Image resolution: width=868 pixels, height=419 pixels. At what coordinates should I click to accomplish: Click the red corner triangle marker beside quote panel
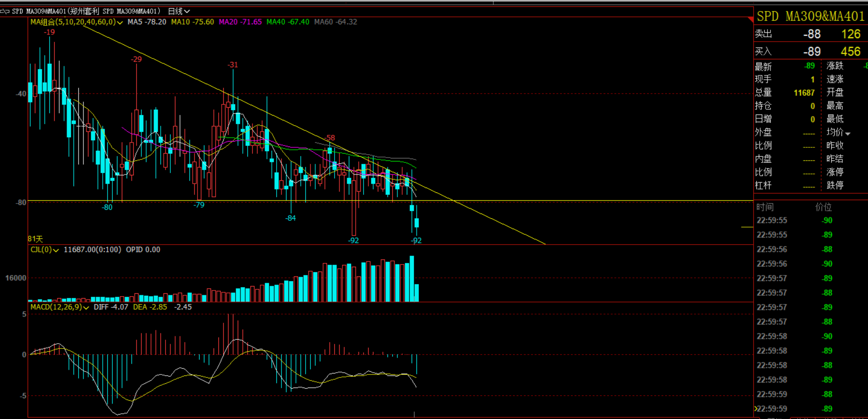750,19
